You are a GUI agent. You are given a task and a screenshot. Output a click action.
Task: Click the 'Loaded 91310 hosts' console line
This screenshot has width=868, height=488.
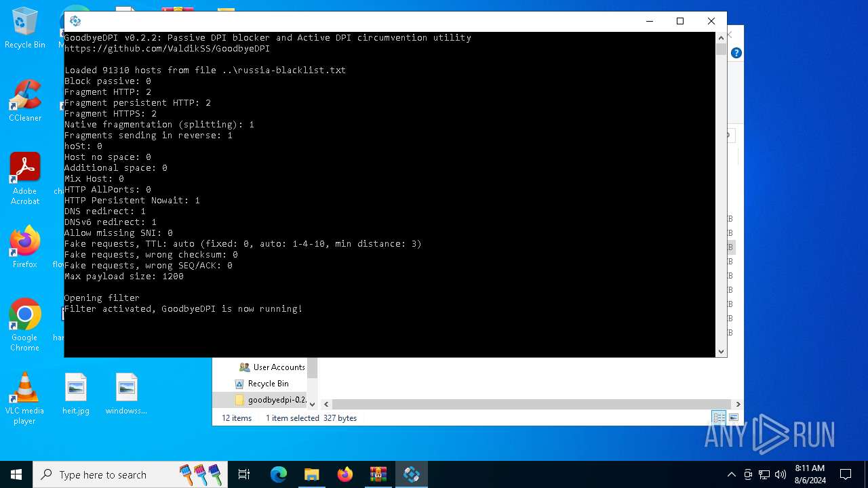pos(205,70)
